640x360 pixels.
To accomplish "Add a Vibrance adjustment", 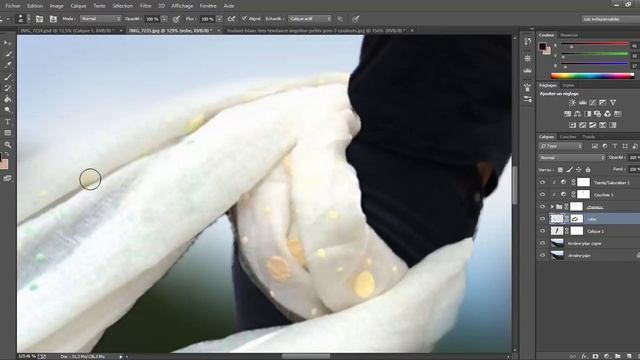I will 613,102.
